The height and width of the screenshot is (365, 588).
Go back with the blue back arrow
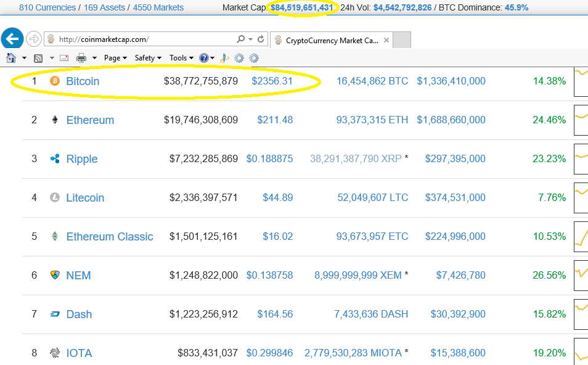[x=12, y=39]
